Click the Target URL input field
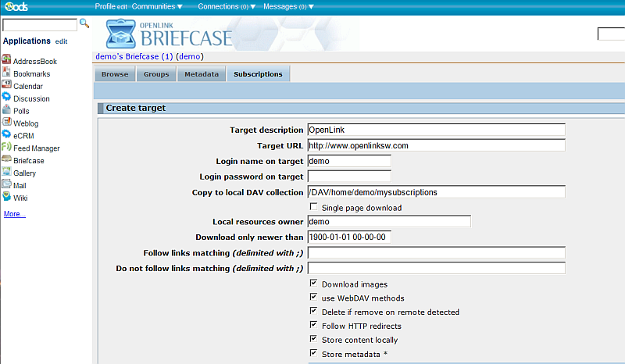This screenshot has width=625, height=364. [435, 145]
